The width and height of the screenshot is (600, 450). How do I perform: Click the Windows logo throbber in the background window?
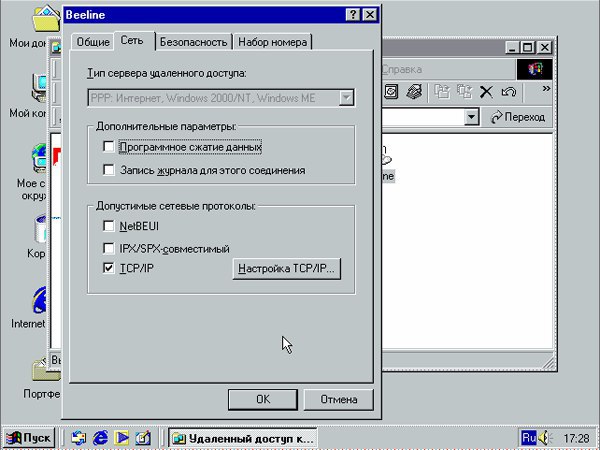click(535, 69)
